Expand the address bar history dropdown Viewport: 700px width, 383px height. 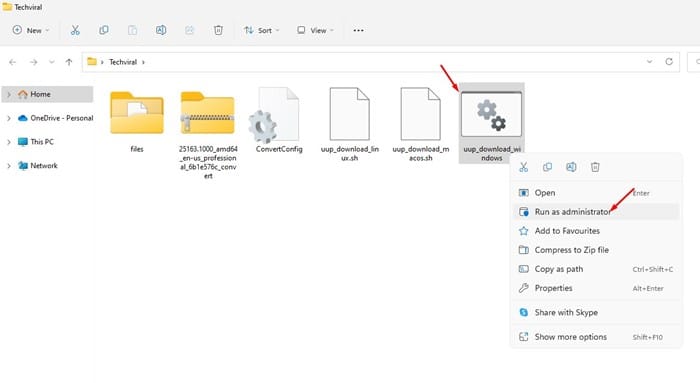point(650,62)
